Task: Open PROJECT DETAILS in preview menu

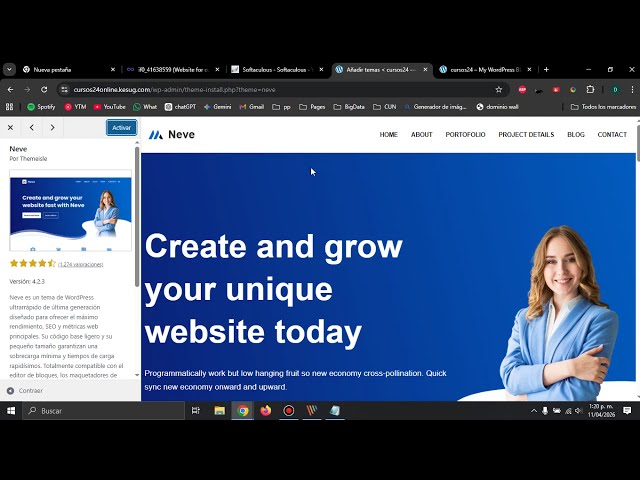Action: (526, 135)
